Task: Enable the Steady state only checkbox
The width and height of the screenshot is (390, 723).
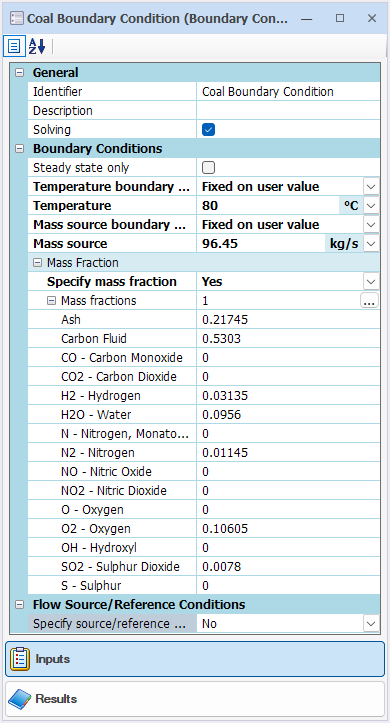Action: pos(208,168)
